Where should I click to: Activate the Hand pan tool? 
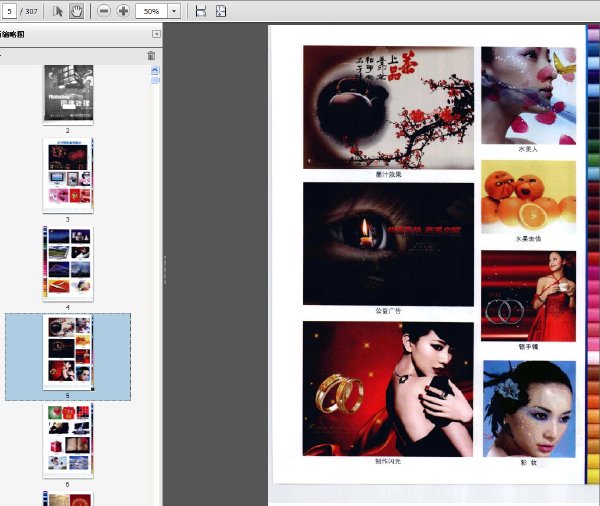(77, 11)
